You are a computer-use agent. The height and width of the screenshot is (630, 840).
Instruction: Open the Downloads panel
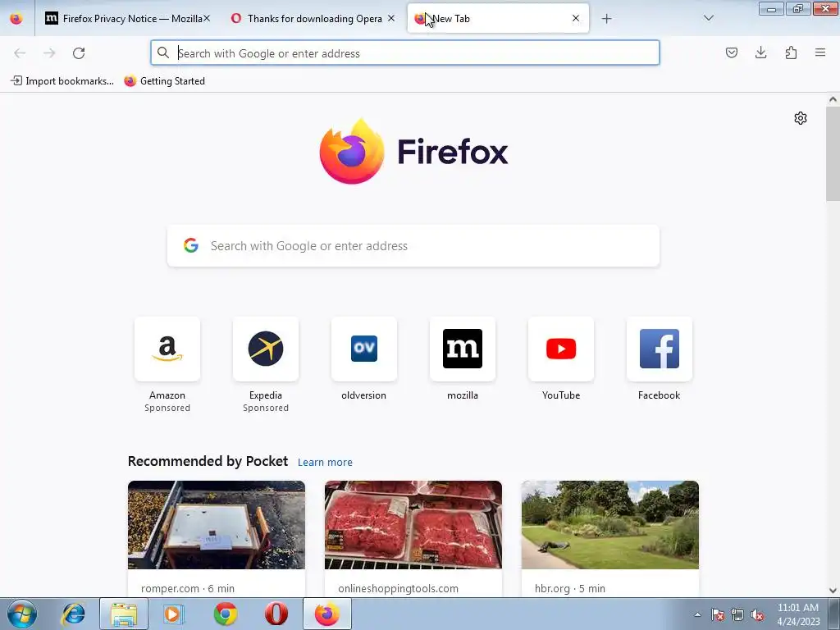click(760, 52)
